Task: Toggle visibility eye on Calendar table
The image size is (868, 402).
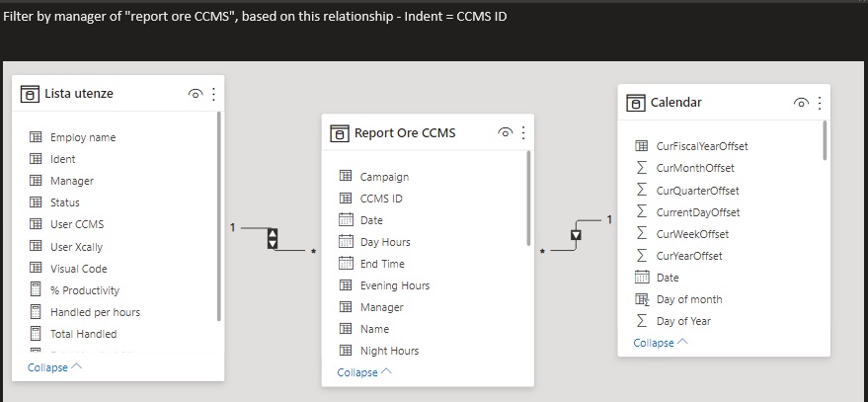Action: click(x=801, y=103)
